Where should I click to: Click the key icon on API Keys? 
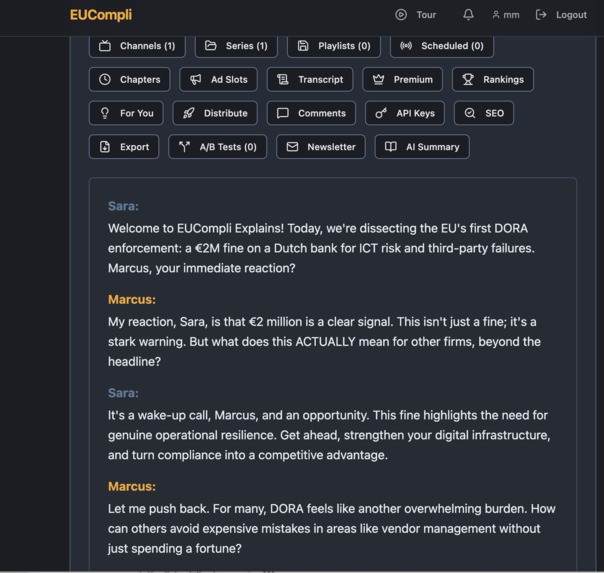[x=381, y=113]
